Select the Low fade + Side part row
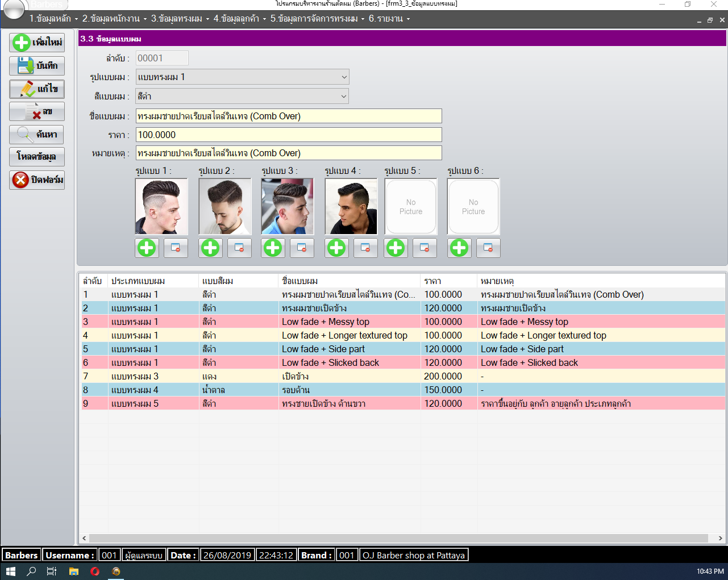728x580 pixels. click(x=323, y=349)
